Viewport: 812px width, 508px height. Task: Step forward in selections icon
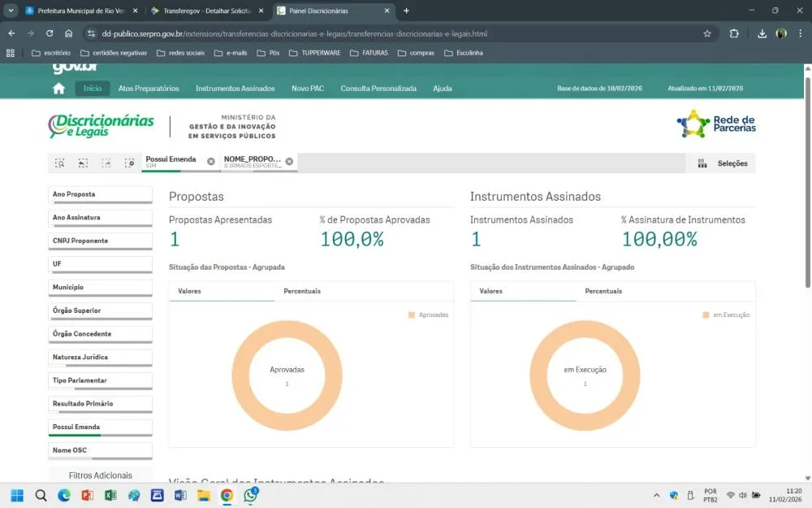click(106, 163)
